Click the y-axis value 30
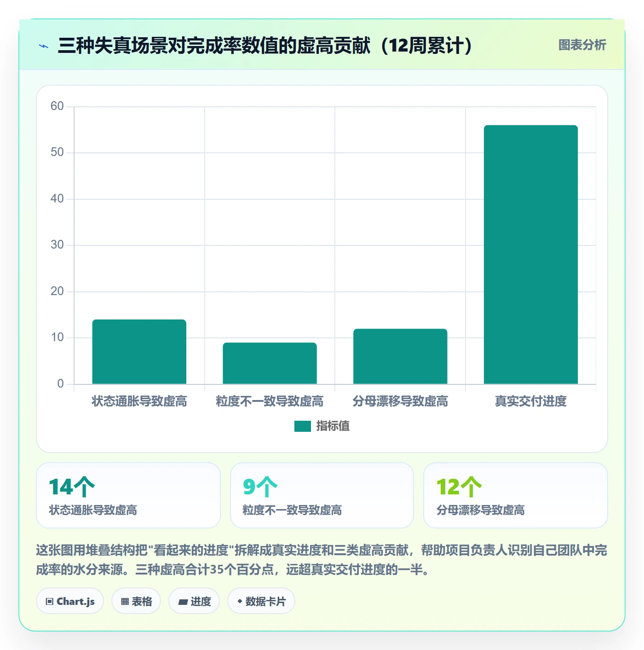644x650 pixels. click(x=57, y=245)
